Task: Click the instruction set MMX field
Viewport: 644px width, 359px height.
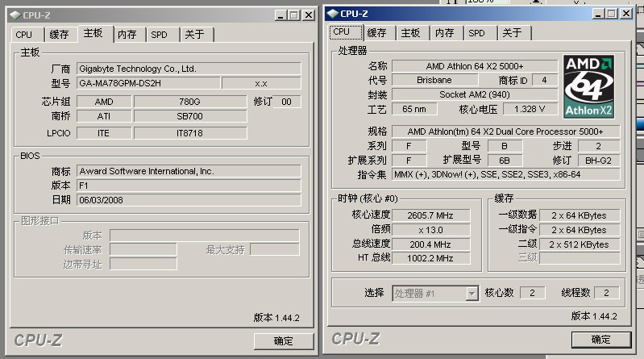Action: (506, 174)
